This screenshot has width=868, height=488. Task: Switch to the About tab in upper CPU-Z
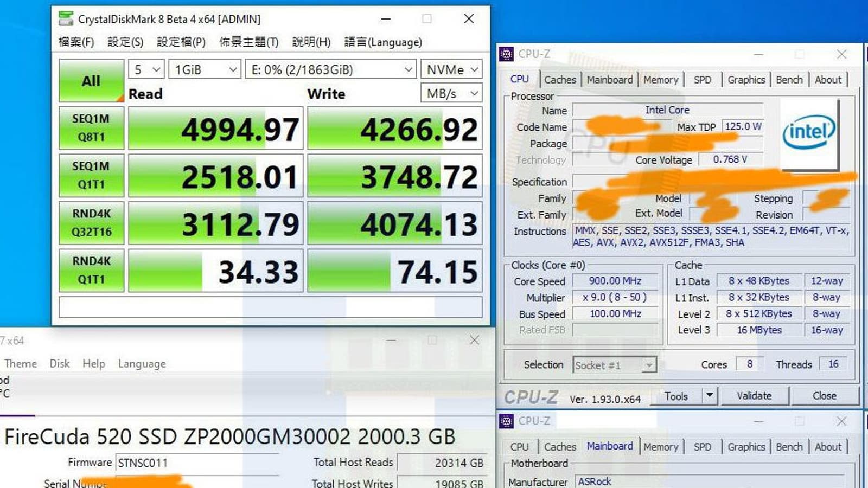coord(828,80)
